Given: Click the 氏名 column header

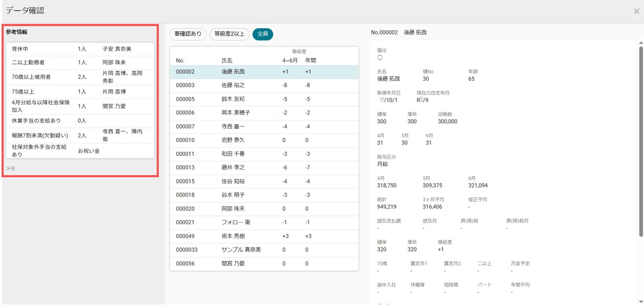Looking at the screenshot, I should click(x=227, y=60).
